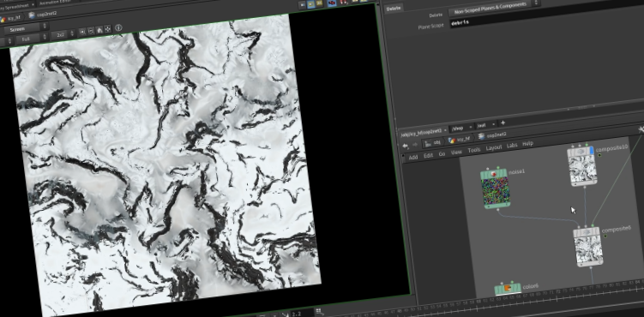Zoom out icon in the compositor view toolbar
The width and height of the screenshot is (644, 317).
coord(91,31)
